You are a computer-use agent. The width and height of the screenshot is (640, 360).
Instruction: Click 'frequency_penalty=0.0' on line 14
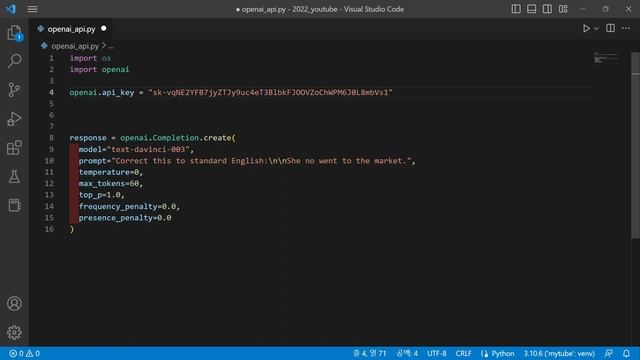127,207
